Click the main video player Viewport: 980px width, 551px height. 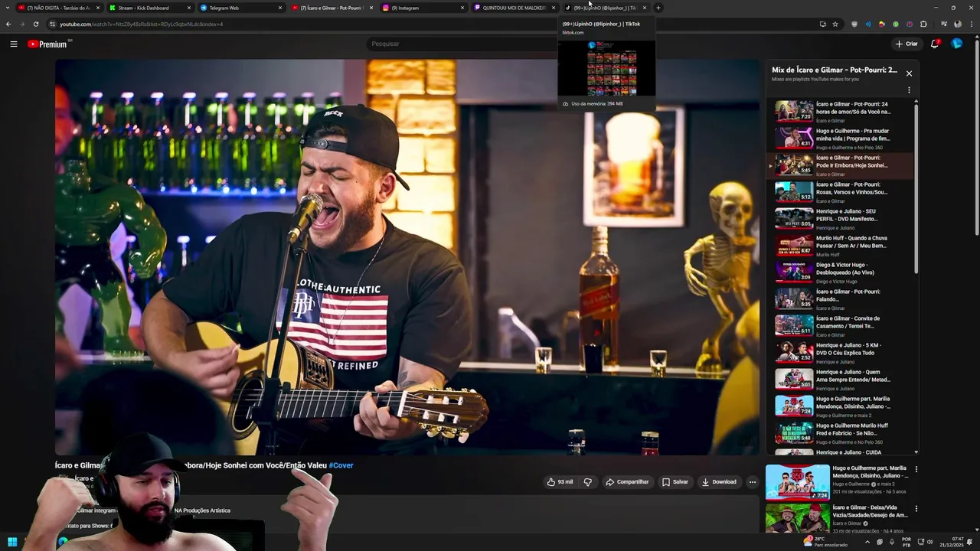407,257
